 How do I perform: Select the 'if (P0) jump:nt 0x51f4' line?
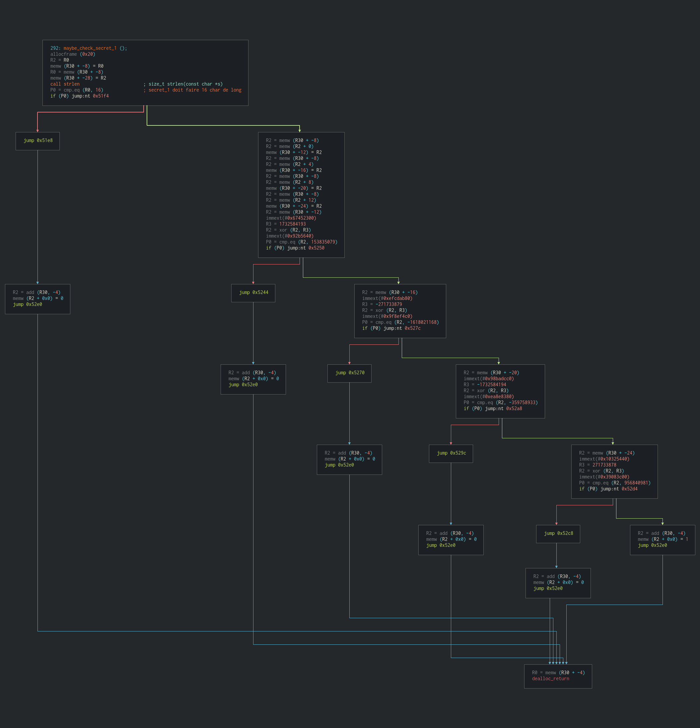[x=80, y=96]
